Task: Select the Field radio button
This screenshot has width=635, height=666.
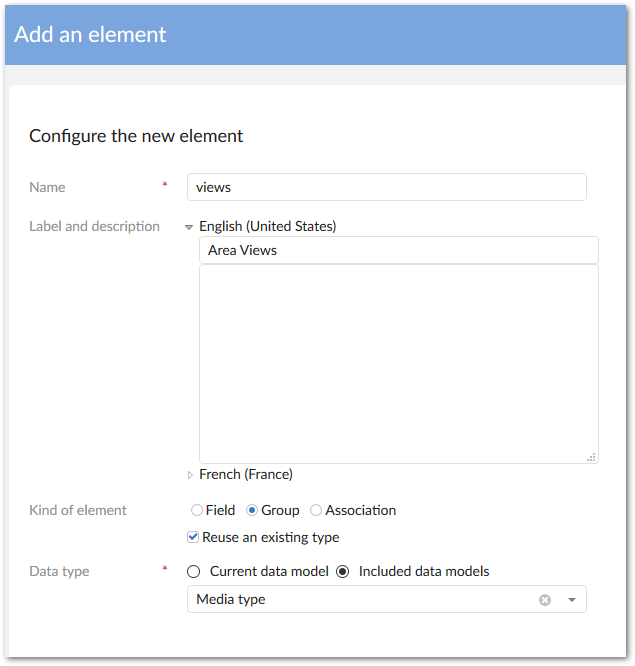Action: [197, 510]
